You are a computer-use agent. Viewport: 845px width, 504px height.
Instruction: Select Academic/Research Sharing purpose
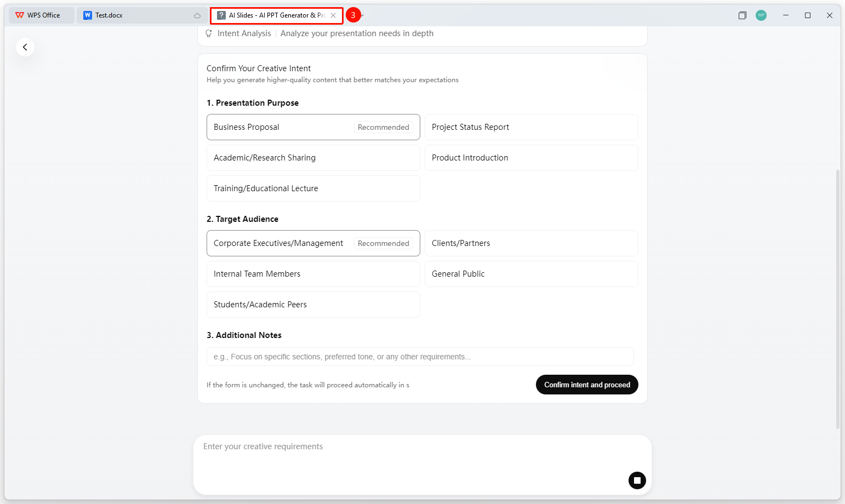tap(313, 158)
